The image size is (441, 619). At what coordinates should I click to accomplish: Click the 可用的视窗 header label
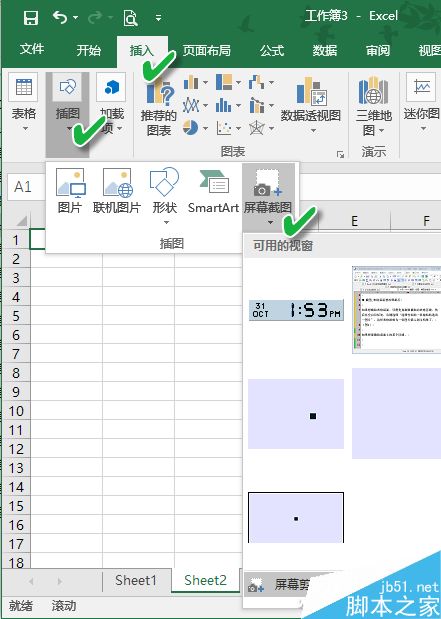pyautogui.click(x=283, y=246)
